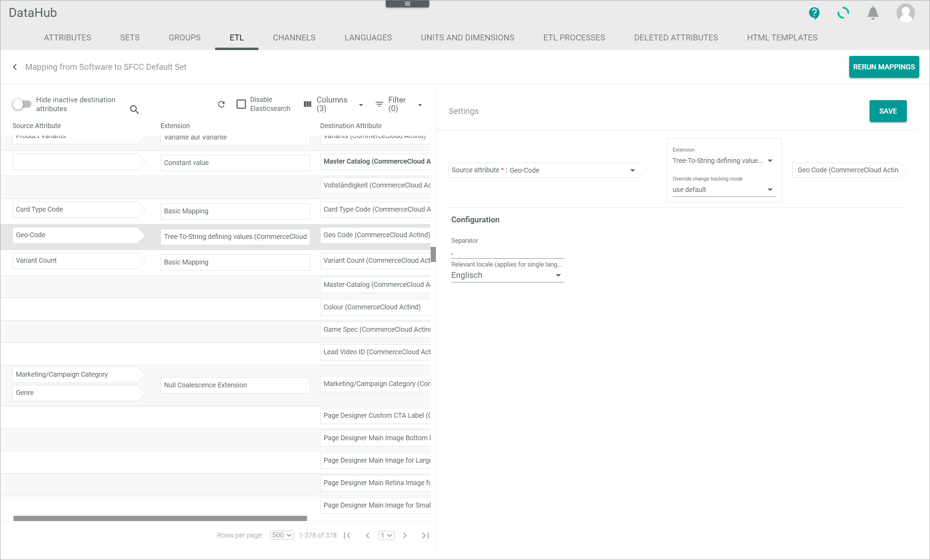Click Null Coalescence Extension cell
Viewport: 930px width, 560px height.
[235, 385]
